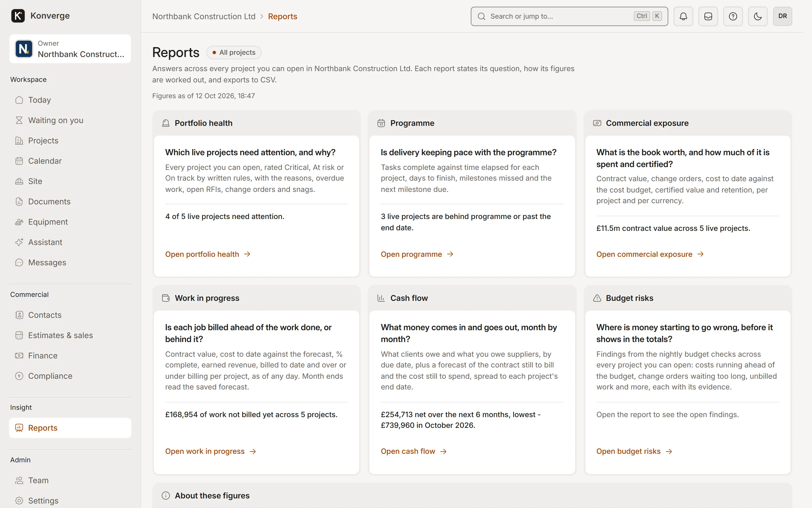
Task: Open the Northbank Construction organisation switcher
Action: [70, 49]
